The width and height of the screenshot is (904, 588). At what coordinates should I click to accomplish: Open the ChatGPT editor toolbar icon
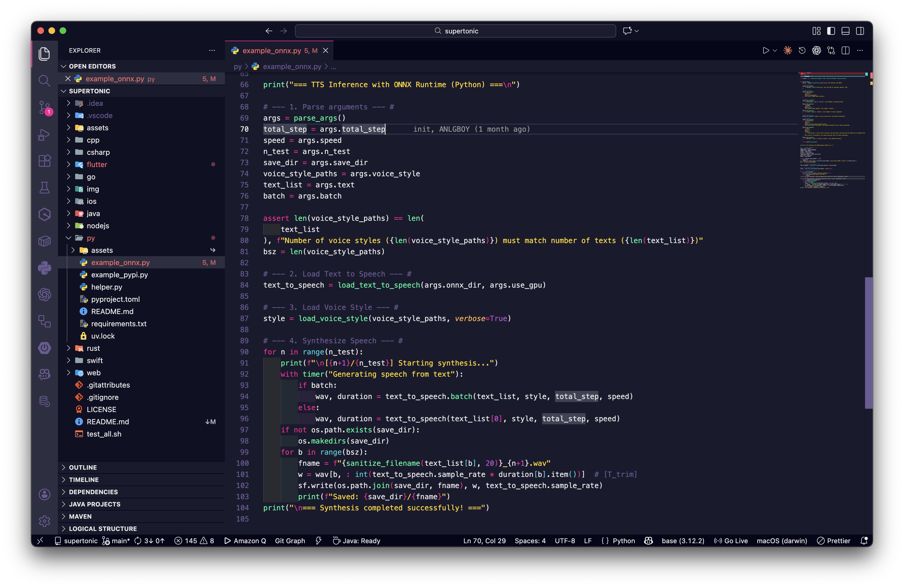point(817,50)
